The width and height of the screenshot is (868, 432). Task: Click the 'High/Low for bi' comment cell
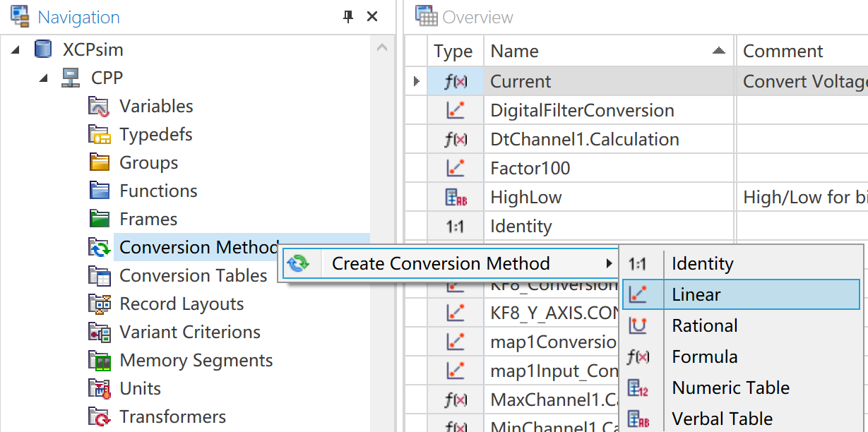[802, 198]
